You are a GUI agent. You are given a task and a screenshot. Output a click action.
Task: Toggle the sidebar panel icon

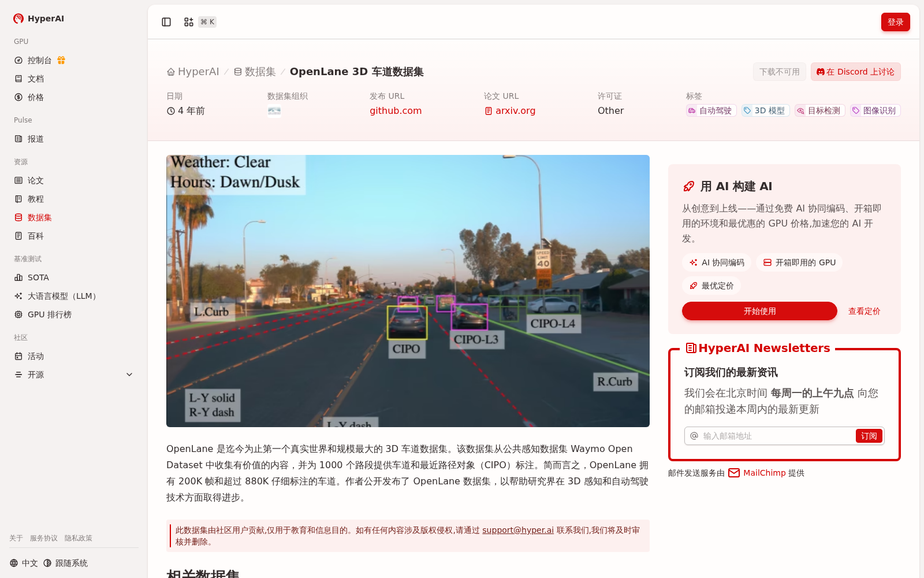166,22
